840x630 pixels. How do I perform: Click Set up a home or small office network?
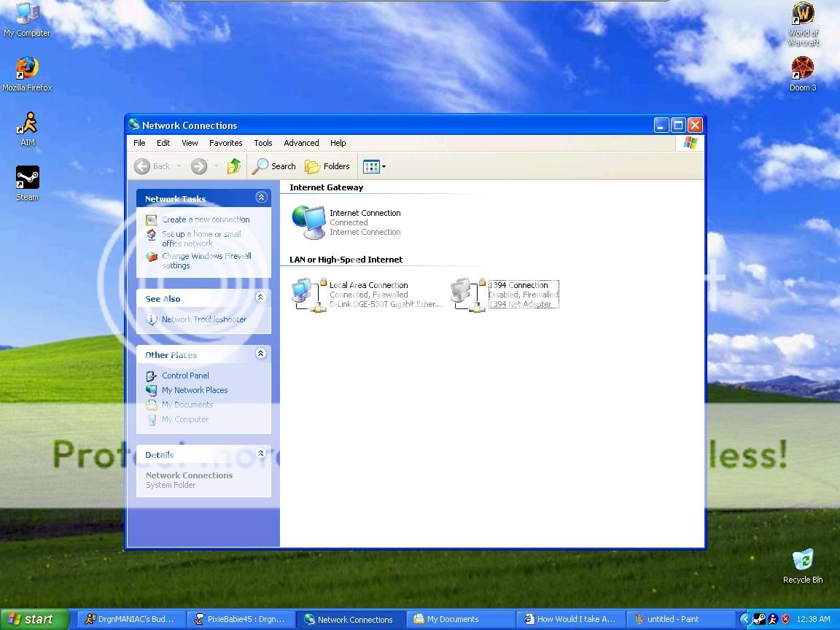(201, 239)
